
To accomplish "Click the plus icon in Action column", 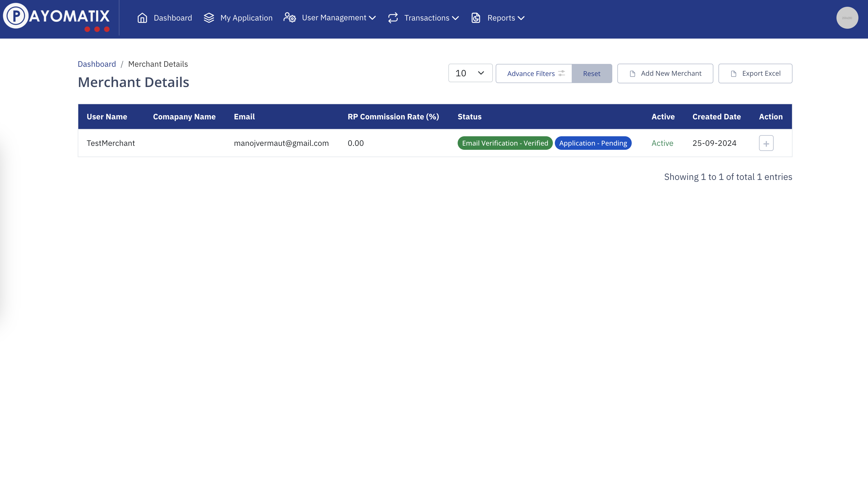I will [x=766, y=143].
